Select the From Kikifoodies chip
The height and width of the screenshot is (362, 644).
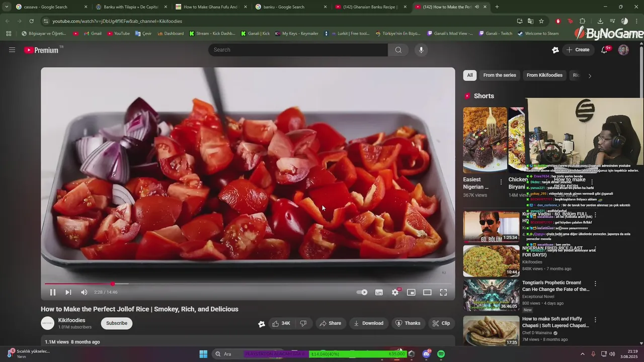coord(544,75)
